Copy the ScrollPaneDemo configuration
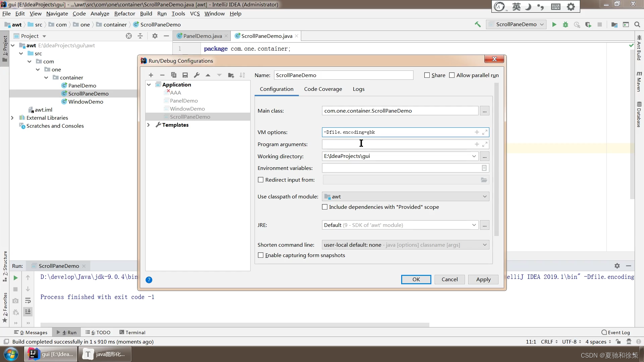Viewport: 644px width, 362px height. tap(174, 75)
